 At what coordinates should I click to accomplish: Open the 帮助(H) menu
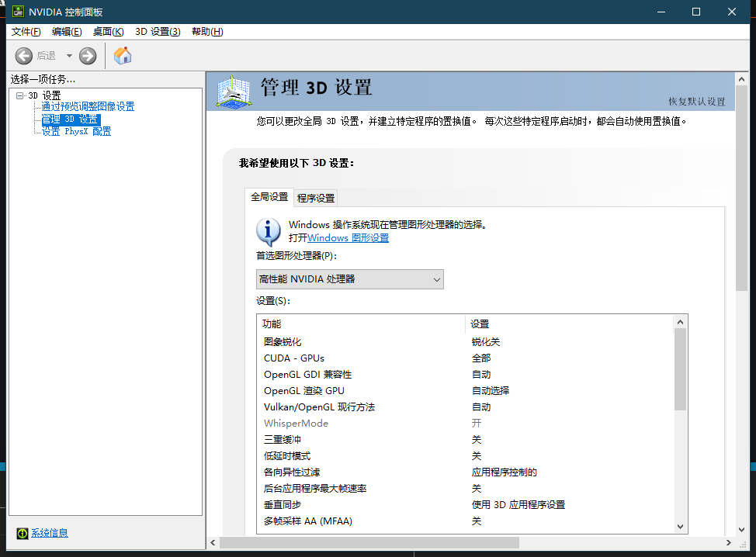tap(207, 31)
